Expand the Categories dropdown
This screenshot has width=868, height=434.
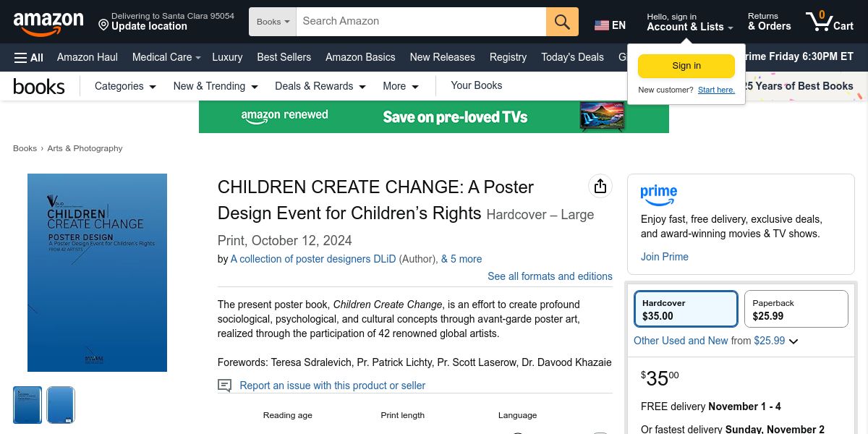pyautogui.click(x=125, y=86)
